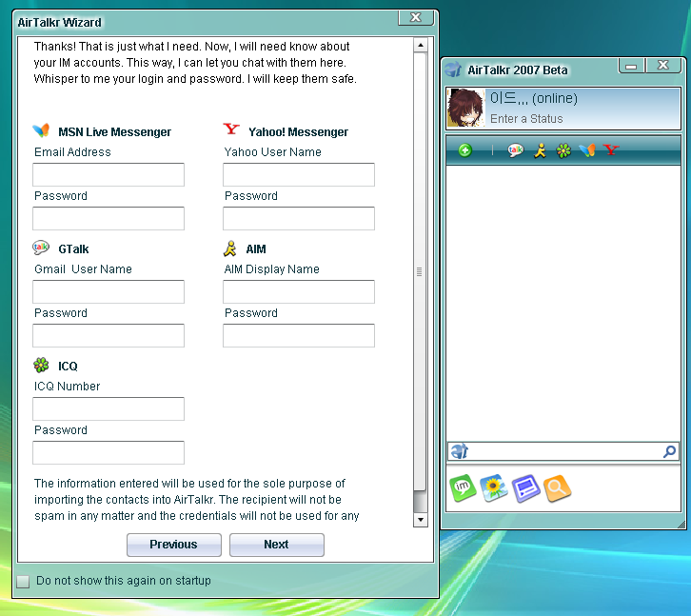Click the MSN Live Messenger butterfly icon
Screen dimensions: 691x616
tap(42, 129)
